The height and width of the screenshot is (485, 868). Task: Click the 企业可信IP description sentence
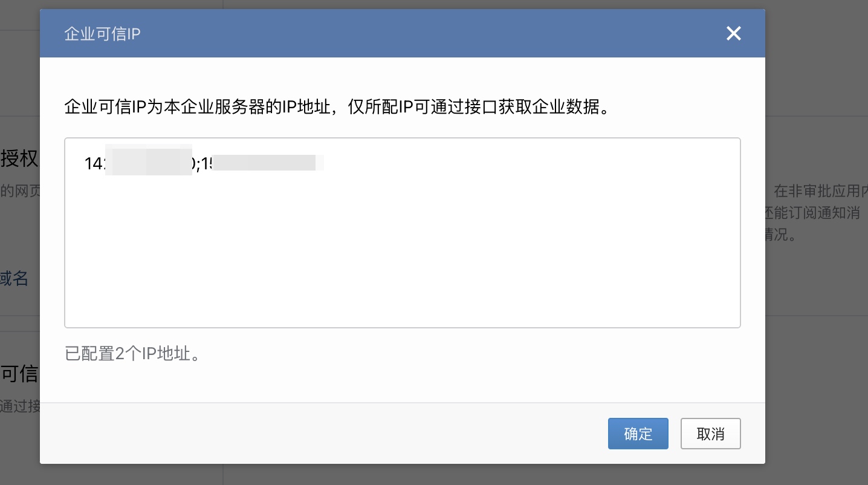point(336,108)
